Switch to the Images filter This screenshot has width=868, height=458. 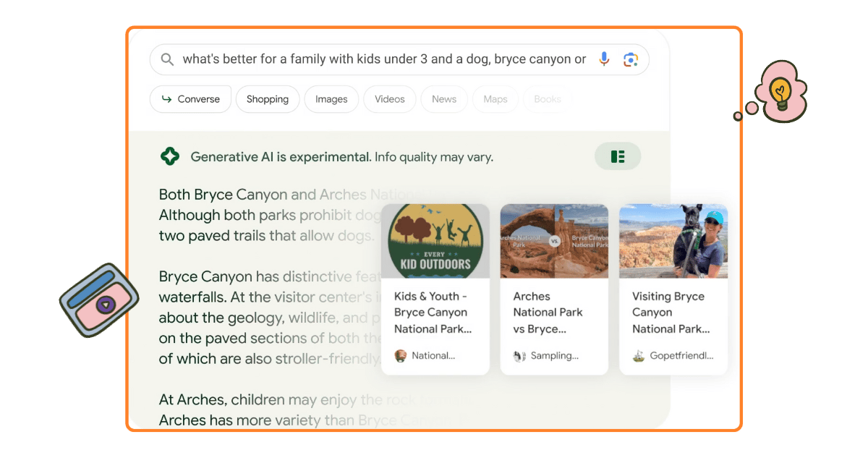click(331, 99)
